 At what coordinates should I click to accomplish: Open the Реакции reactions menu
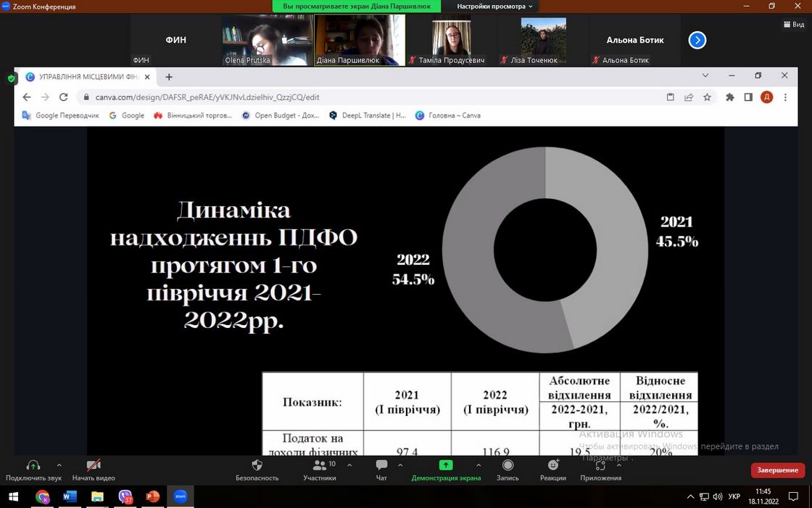tap(553, 465)
